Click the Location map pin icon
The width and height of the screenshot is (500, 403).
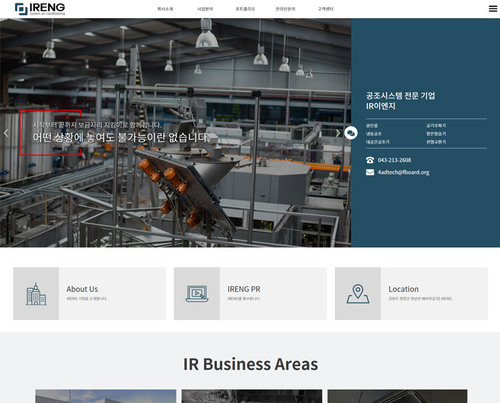pos(358,294)
